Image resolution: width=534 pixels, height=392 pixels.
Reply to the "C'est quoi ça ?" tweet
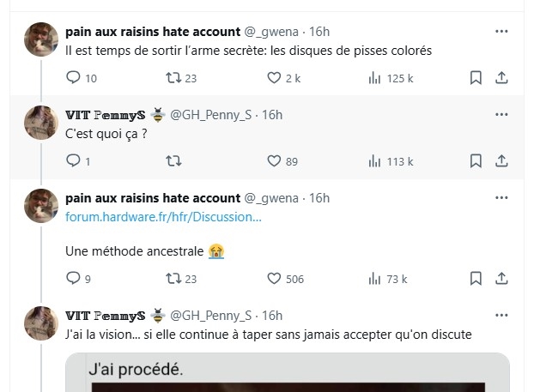(x=73, y=160)
